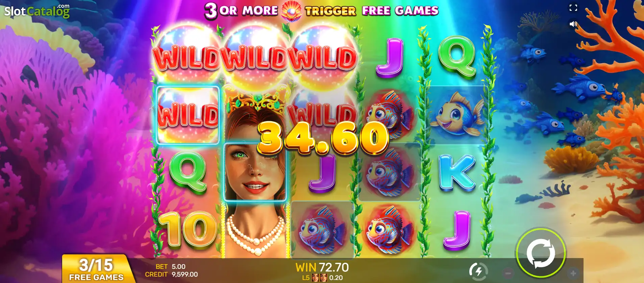Click the BET 5.00 value
Viewport: 644px width, 283px height.
pyautogui.click(x=170, y=266)
